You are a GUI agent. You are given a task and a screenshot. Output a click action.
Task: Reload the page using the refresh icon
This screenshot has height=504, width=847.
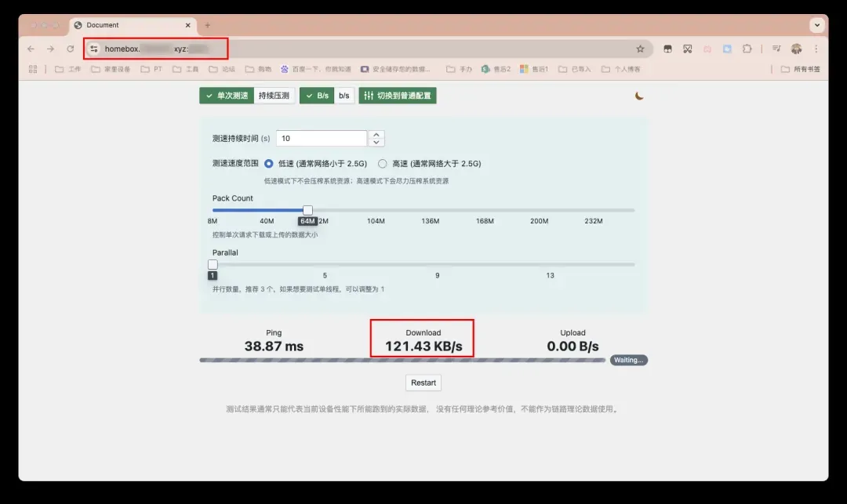71,49
